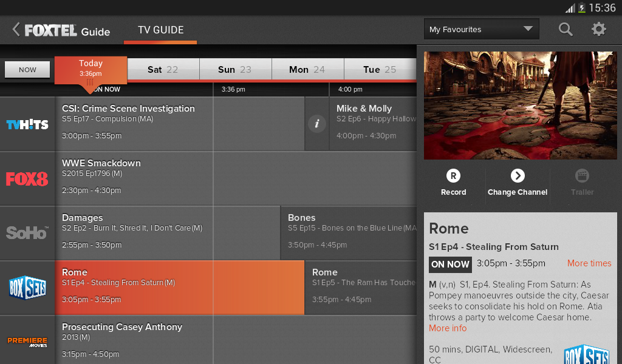The width and height of the screenshot is (622, 364).
Task: Tap the '3:05pm - 3:55pm' time in details
Action: pyautogui.click(x=511, y=263)
